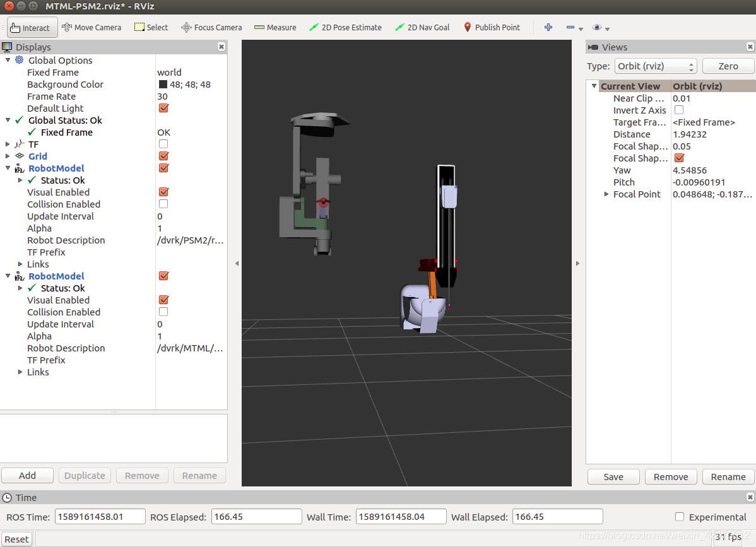The height and width of the screenshot is (547, 756).
Task: Activate the Focus Camera tool
Action: click(x=211, y=28)
